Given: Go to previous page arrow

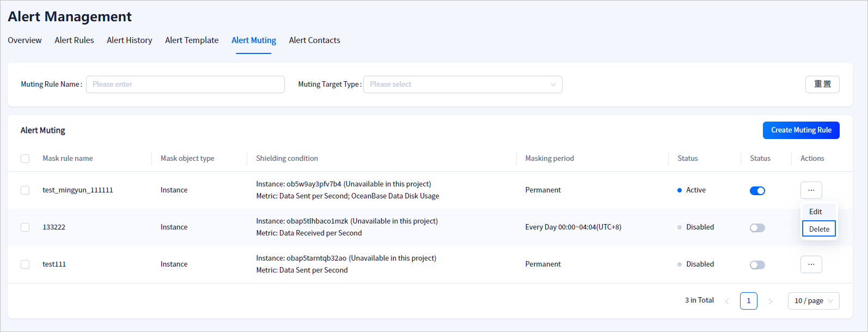Looking at the screenshot, I should click(x=727, y=301).
